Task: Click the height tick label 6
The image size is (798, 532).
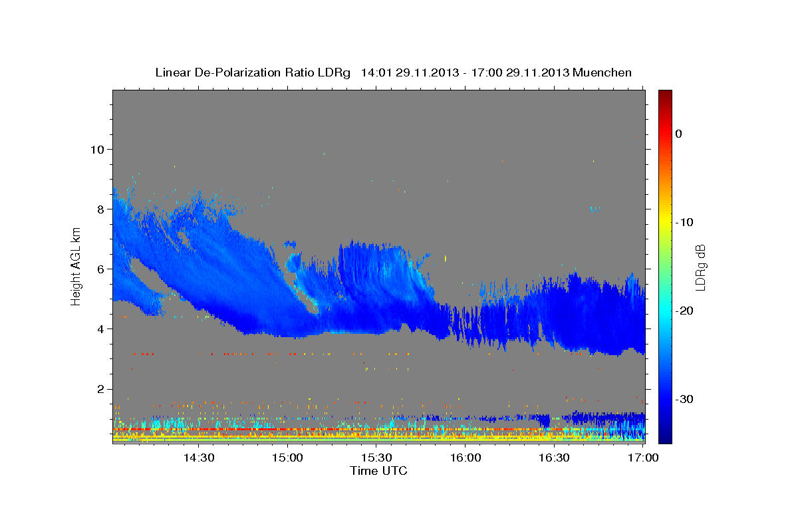Action: [x=100, y=269]
